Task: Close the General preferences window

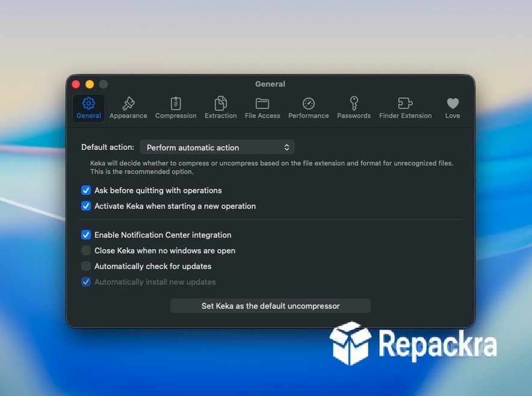Action: click(x=76, y=84)
